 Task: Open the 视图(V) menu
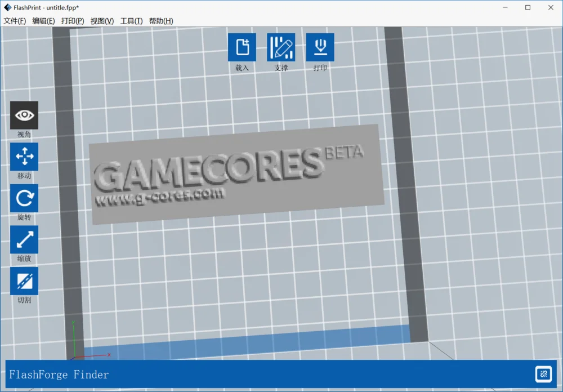pos(102,21)
